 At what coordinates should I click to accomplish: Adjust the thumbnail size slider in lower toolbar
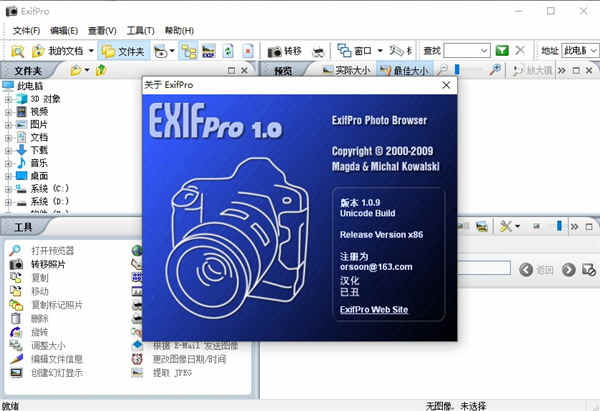559,226
